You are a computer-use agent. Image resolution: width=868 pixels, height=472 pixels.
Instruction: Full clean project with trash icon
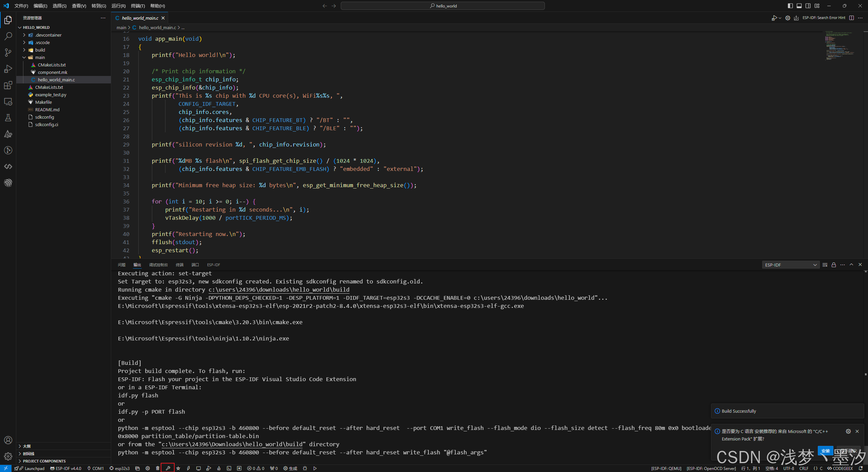pyautogui.click(x=157, y=468)
